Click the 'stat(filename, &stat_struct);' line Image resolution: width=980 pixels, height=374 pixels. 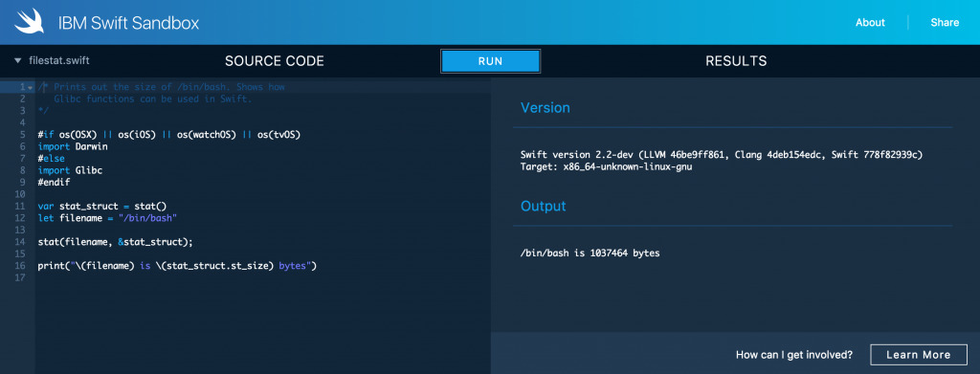point(116,242)
